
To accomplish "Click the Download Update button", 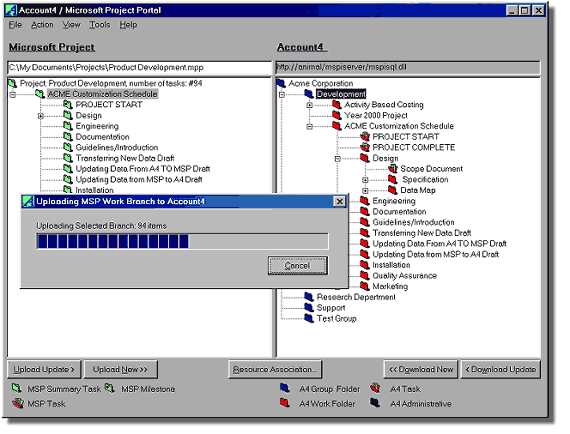I will point(501,369).
